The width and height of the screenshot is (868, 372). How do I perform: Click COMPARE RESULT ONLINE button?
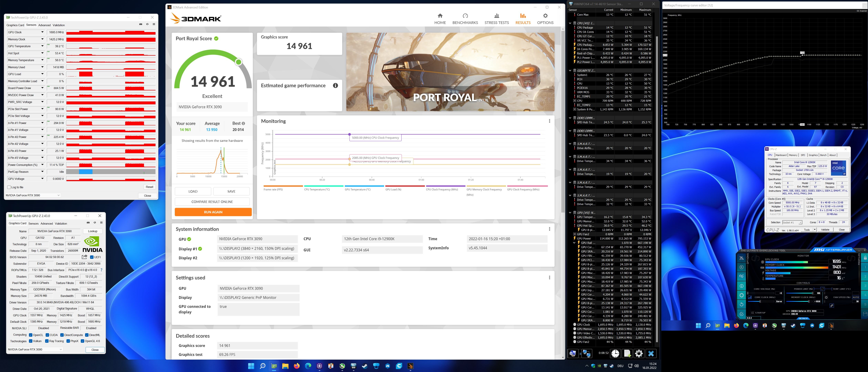[x=212, y=201]
